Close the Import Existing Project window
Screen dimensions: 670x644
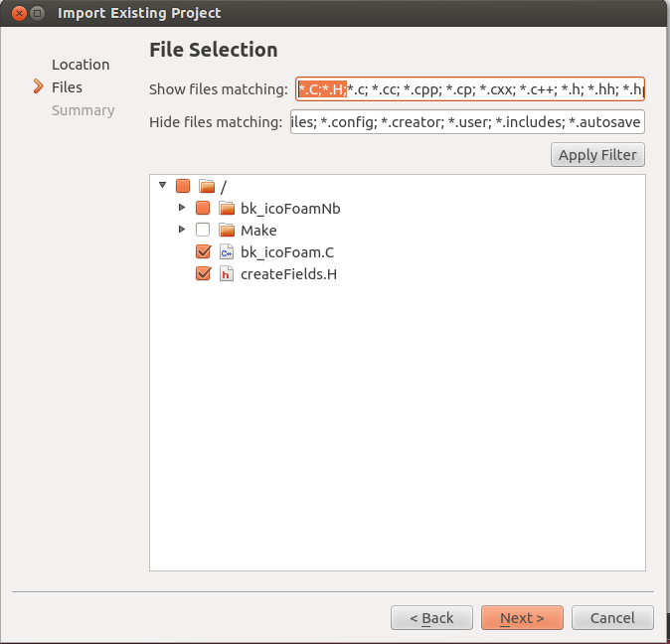17,13
